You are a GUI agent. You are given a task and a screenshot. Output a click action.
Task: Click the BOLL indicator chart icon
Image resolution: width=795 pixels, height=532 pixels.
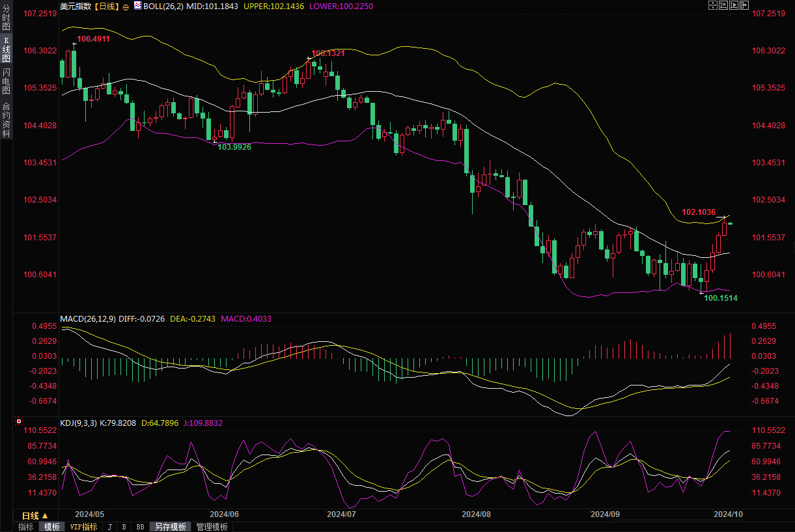137,5
